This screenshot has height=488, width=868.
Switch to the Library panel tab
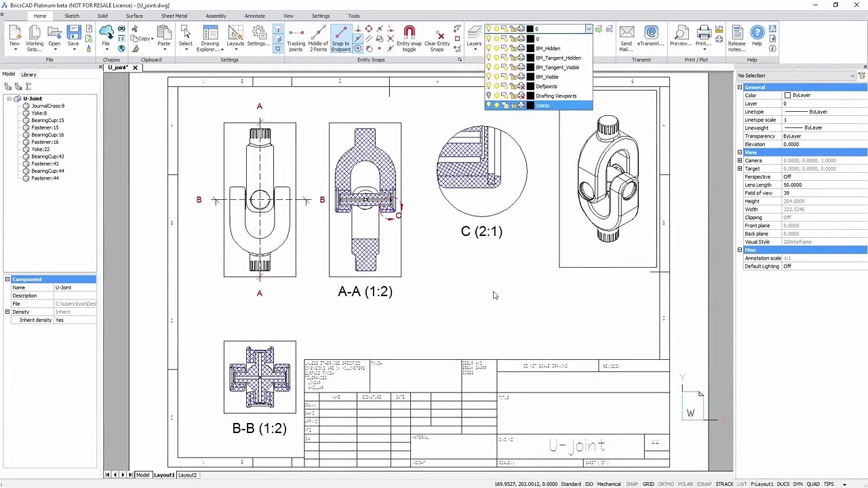28,75
